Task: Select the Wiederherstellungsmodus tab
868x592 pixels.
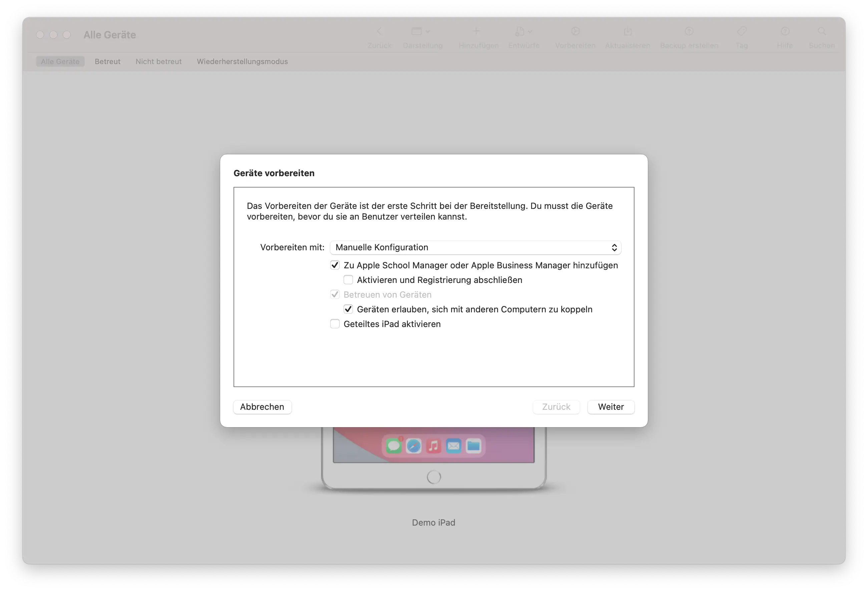Action: point(242,61)
